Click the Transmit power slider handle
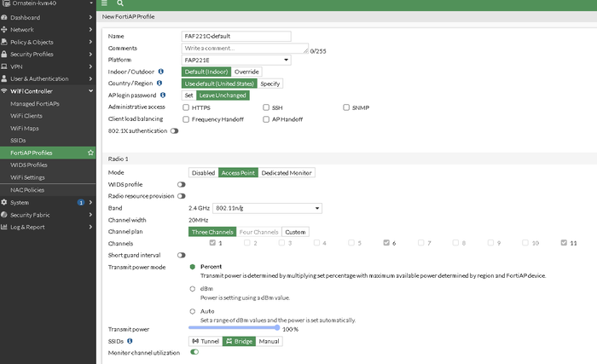Viewport: 597px width, 364px height. [277, 327]
